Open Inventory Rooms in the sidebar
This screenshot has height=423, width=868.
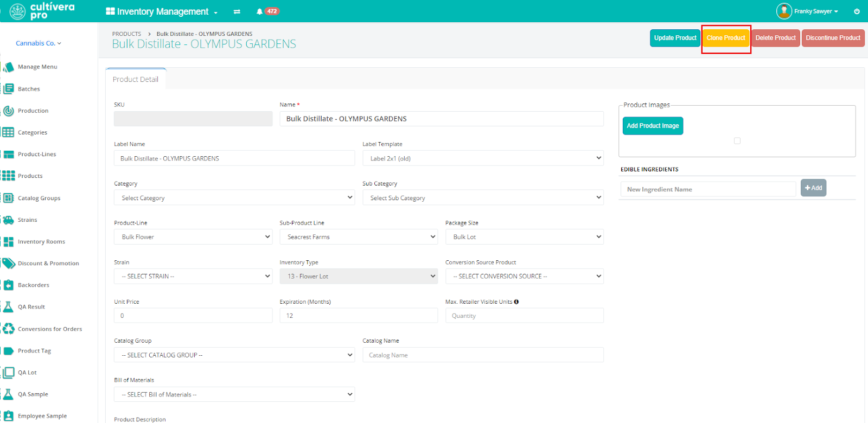[41, 242]
